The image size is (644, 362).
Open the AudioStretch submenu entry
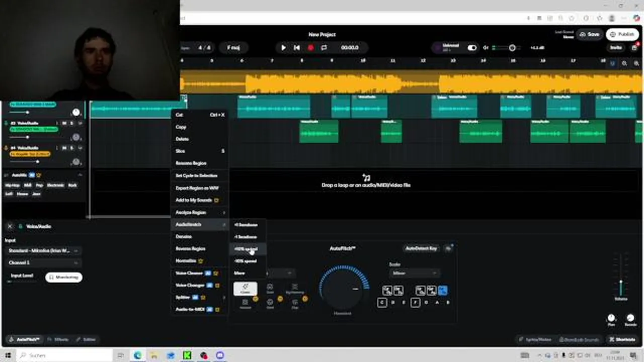(199, 224)
